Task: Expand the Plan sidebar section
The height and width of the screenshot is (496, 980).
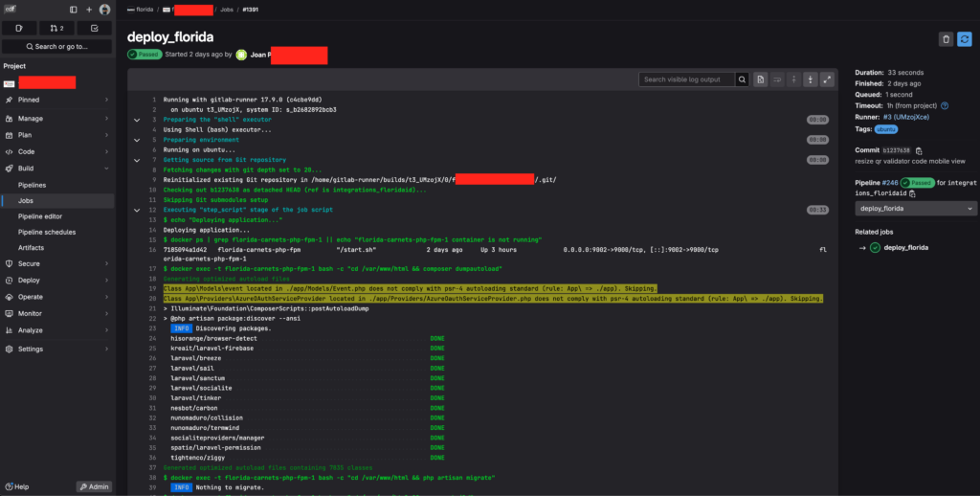Action: pos(56,135)
